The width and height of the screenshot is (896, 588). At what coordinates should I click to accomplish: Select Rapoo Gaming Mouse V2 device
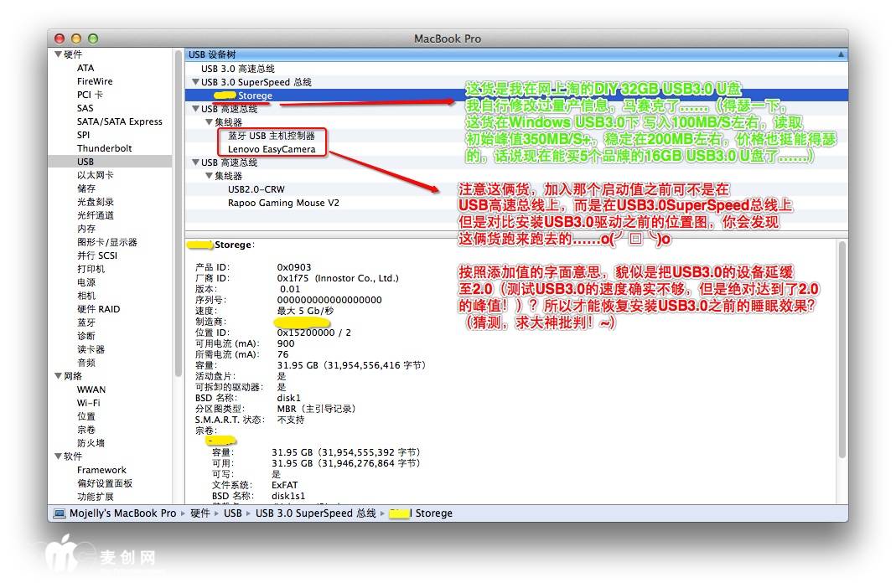[x=283, y=203]
